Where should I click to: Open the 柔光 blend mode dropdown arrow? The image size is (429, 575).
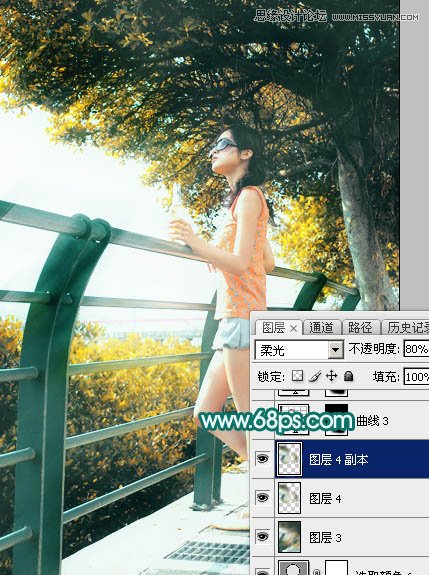(x=335, y=349)
